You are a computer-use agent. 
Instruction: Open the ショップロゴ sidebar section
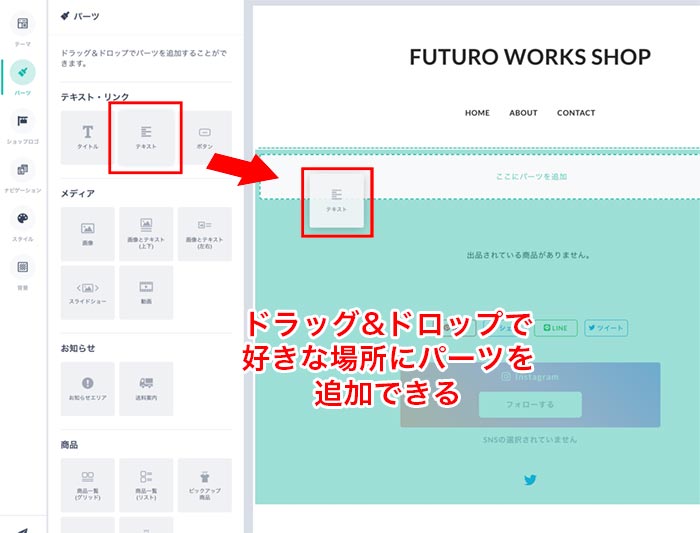click(23, 125)
